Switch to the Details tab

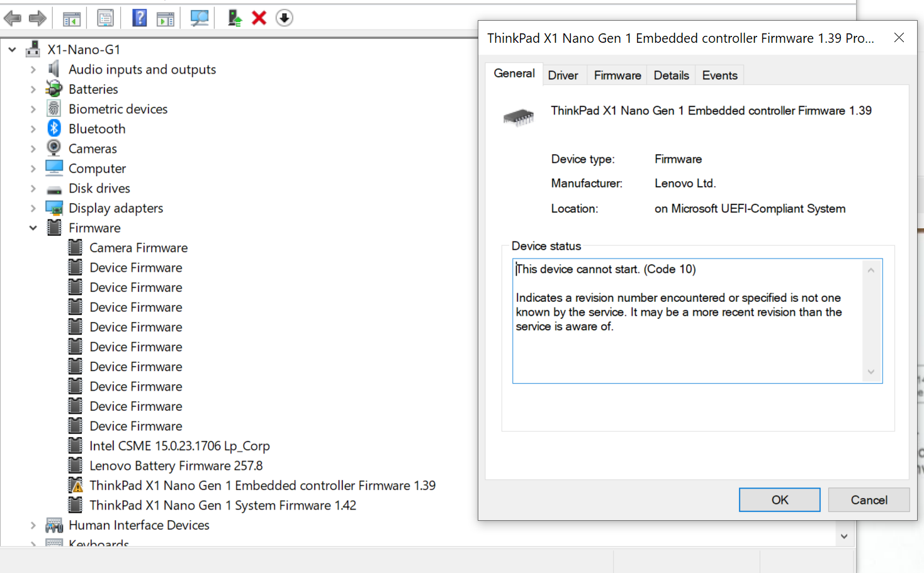pyautogui.click(x=670, y=74)
